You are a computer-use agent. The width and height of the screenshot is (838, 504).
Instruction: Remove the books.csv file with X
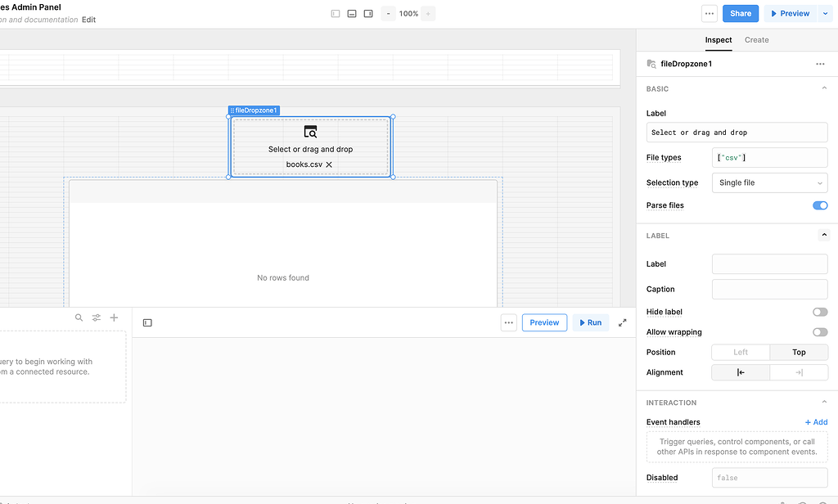click(329, 164)
